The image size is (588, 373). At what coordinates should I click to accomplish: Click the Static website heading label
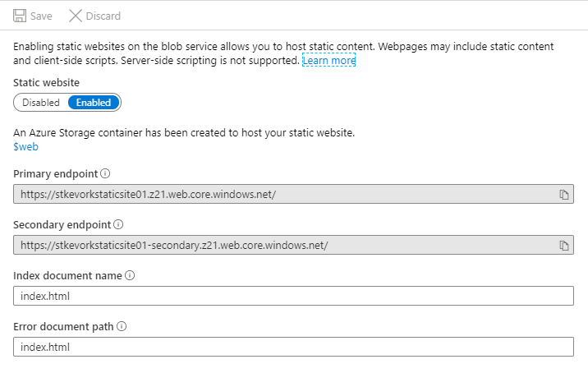click(47, 83)
